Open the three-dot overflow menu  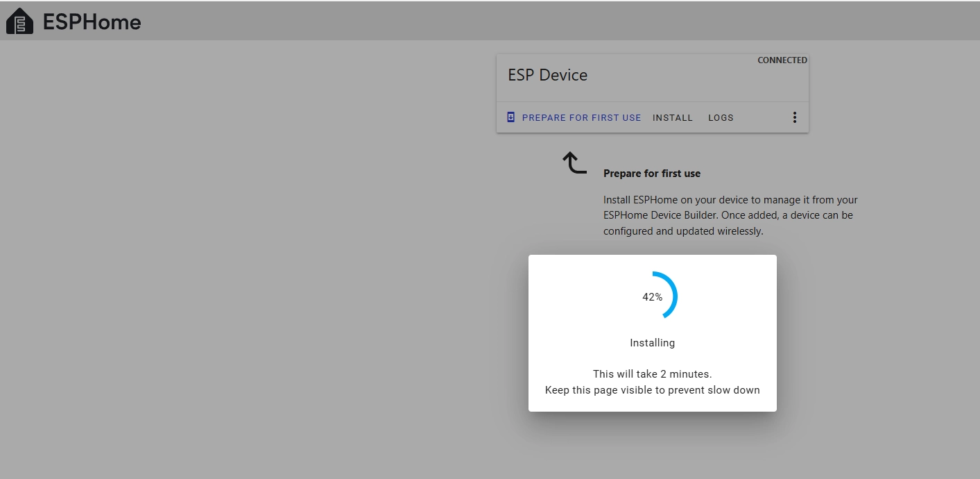click(795, 118)
